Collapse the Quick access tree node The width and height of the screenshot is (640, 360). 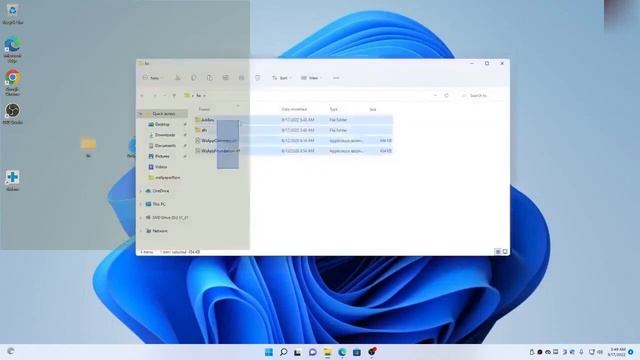coord(141,114)
